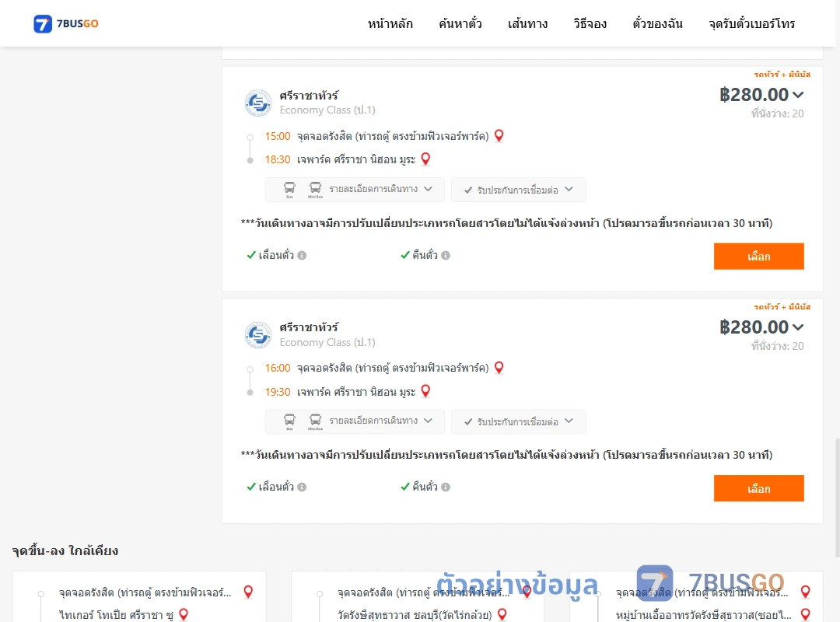Click the operator logo on 15:00 trip

tap(258, 103)
